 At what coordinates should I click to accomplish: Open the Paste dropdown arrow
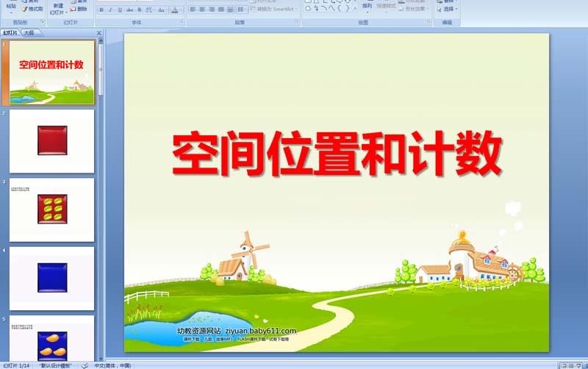pos(11,12)
